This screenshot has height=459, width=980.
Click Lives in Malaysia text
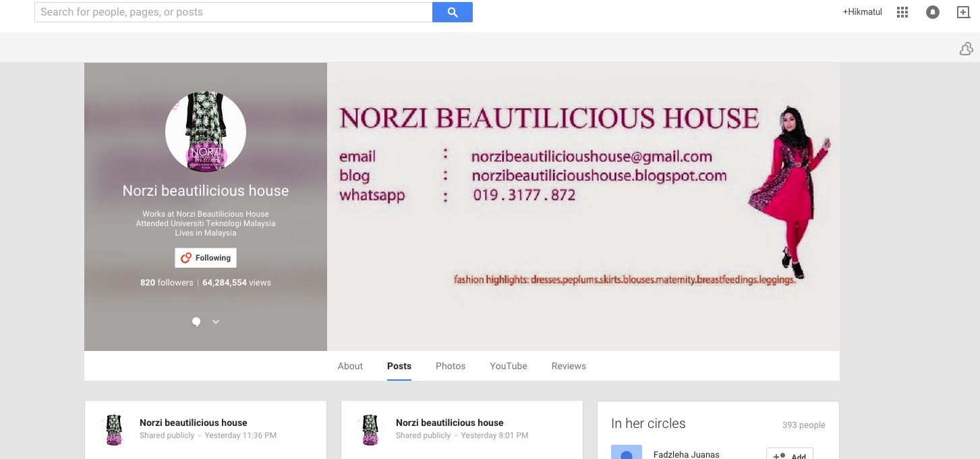click(x=206, y=233)
